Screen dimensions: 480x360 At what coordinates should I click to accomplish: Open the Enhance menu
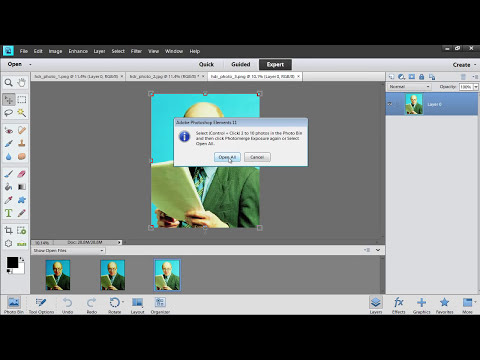pos(78,51)
